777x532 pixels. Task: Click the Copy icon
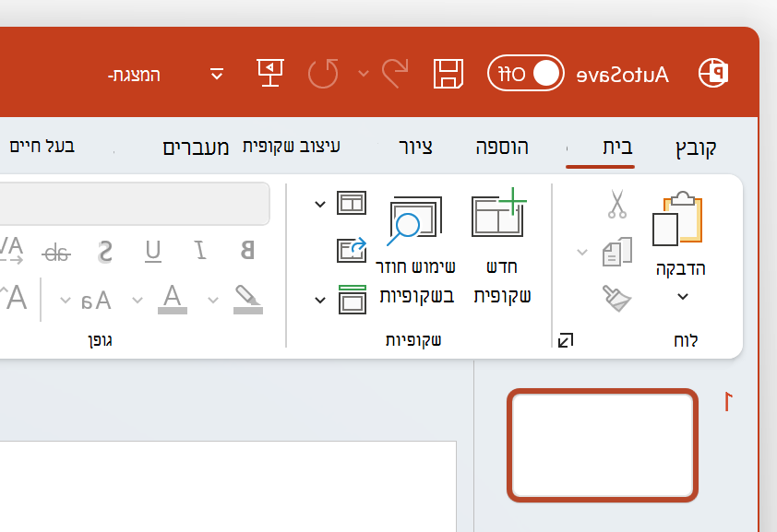617,252
